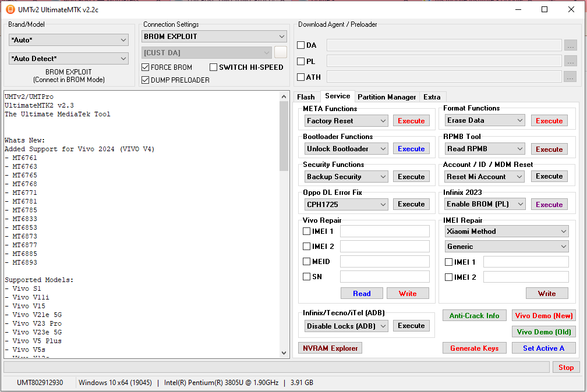The image size is (587, 392).
Task: Browse for ATH file with ellipsis button
Action: [570, 77]
